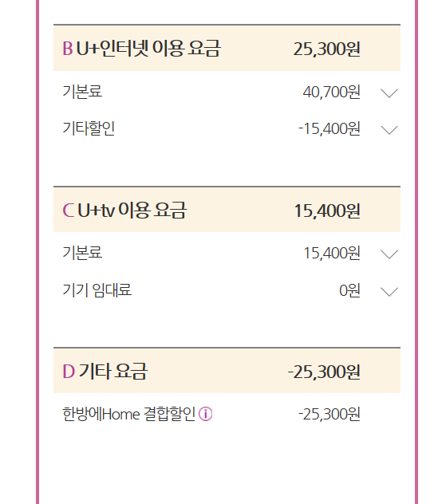Click 기본료 label under U+인터넷
The height and width of the screenshot is (504, 438).
pyautogui.click(x=82, y=91)
